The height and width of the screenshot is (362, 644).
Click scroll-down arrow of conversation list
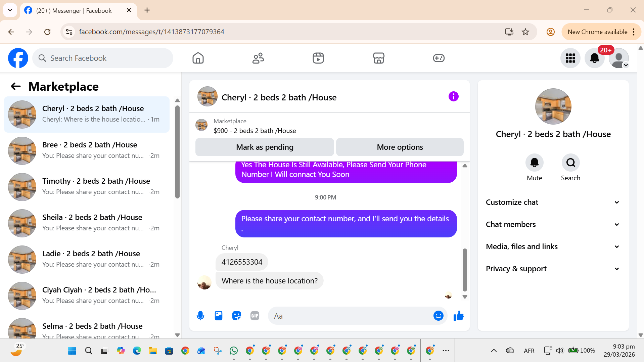point(177,335)
